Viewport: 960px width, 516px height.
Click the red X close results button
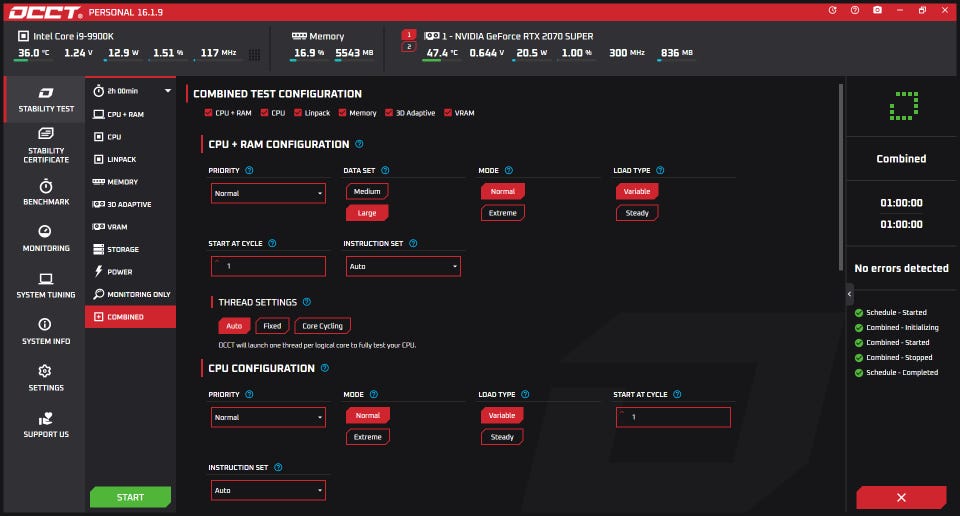click(x=901, y=497)
